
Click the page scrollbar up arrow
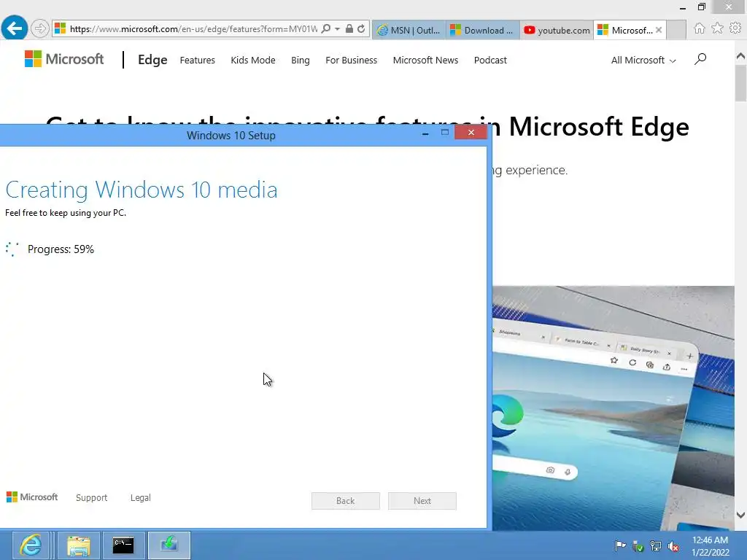[740, 56]
